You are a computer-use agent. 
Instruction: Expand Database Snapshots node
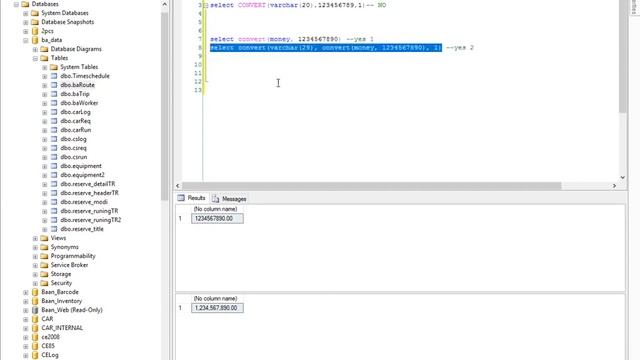pyautogui.click(x=26, y=22)
